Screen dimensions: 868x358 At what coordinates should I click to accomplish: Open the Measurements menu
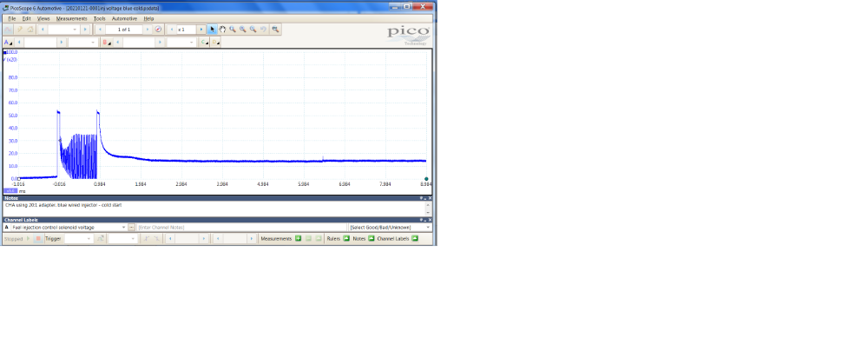(71, 18)
